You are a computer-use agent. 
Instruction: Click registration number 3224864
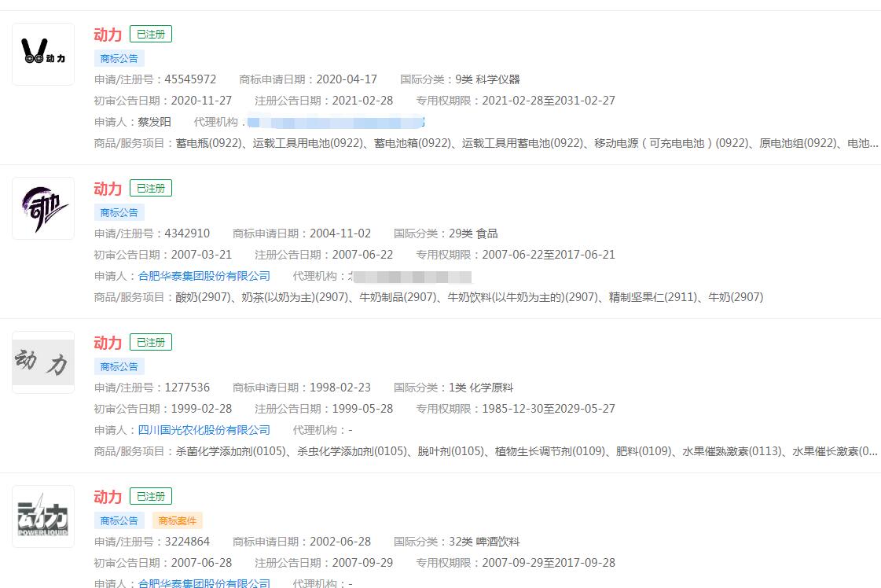point(187,542)
